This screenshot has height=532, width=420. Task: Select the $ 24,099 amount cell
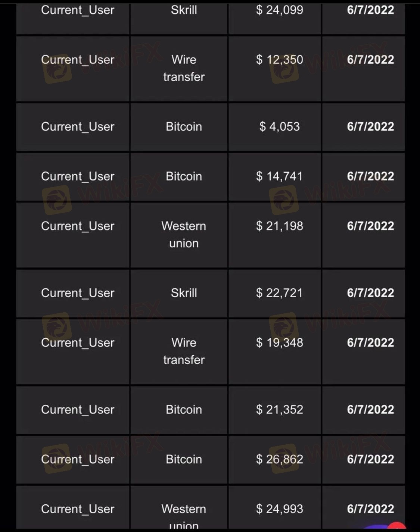click(x=280, y=10)
